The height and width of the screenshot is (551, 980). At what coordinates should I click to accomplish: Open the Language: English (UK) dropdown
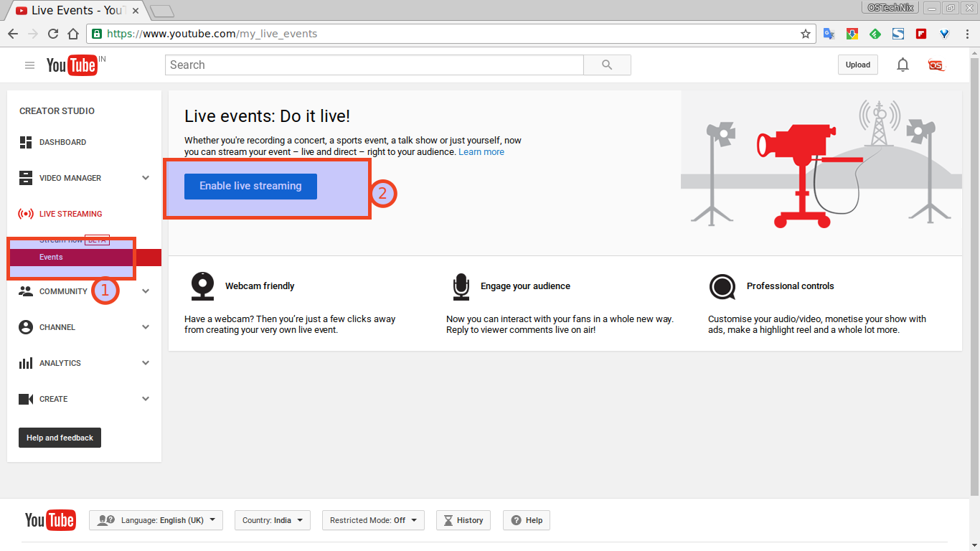(x=156, y=520)
